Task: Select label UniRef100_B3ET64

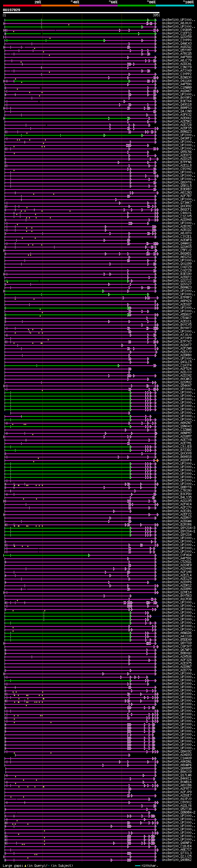Action: [x=177, y=101]
